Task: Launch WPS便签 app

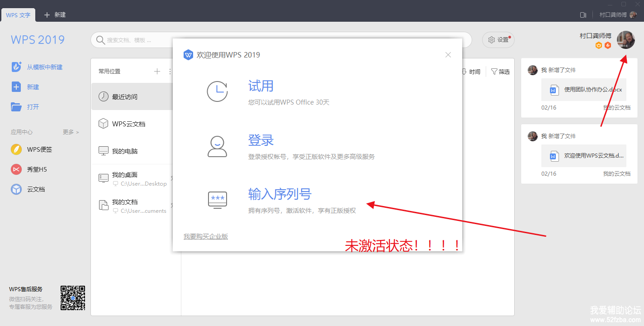Action: pyautogui.click(x=32, y=149)
